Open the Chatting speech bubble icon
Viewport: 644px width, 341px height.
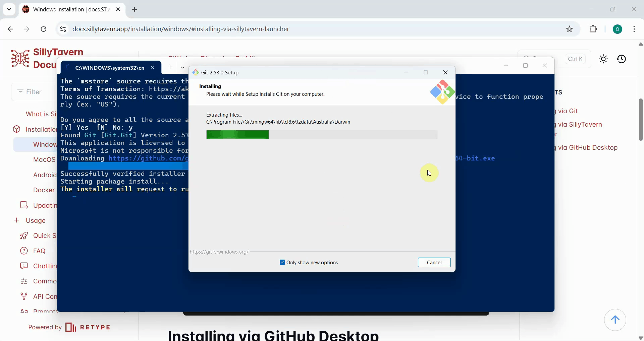[23, 266]
